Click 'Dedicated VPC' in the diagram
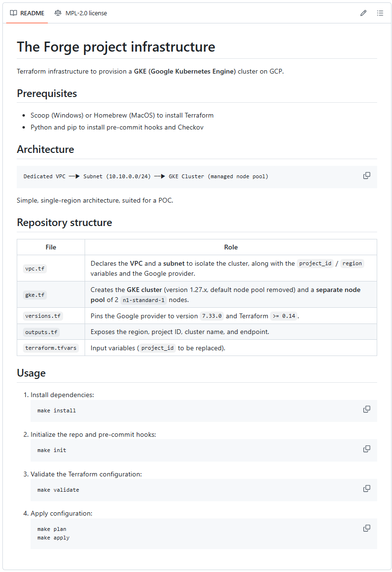 click(44, 176)
